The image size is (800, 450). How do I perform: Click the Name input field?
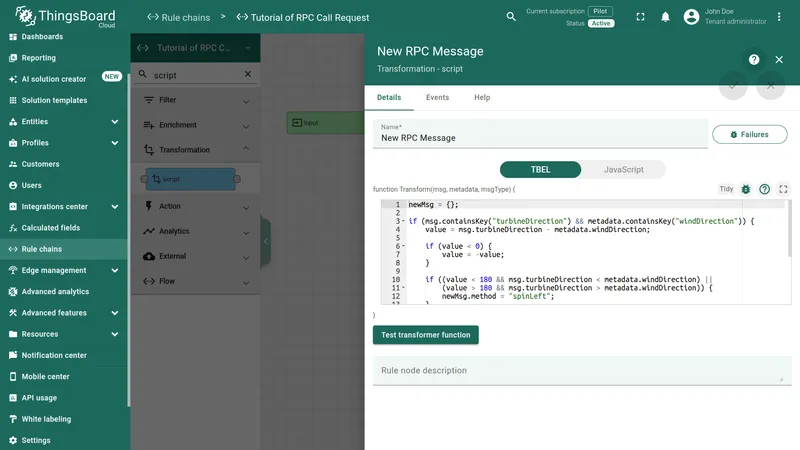540,134
